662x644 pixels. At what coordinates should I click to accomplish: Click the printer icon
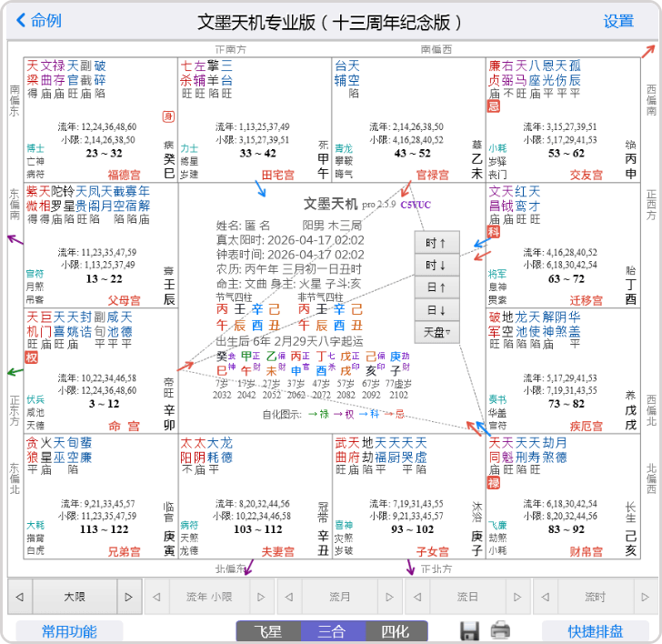pos(501,630)
